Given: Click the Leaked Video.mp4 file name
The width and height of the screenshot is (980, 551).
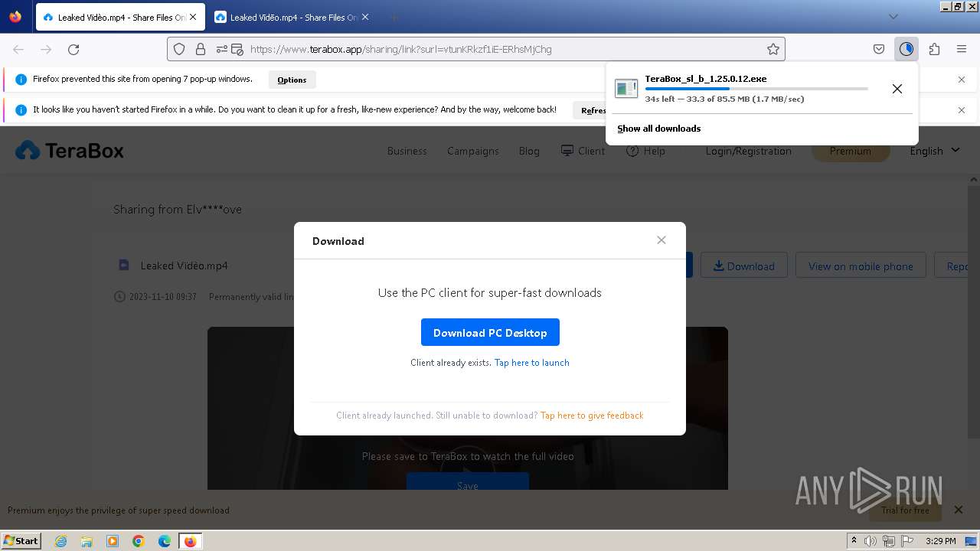Looking at the screenshot, I should pos(185,266).
